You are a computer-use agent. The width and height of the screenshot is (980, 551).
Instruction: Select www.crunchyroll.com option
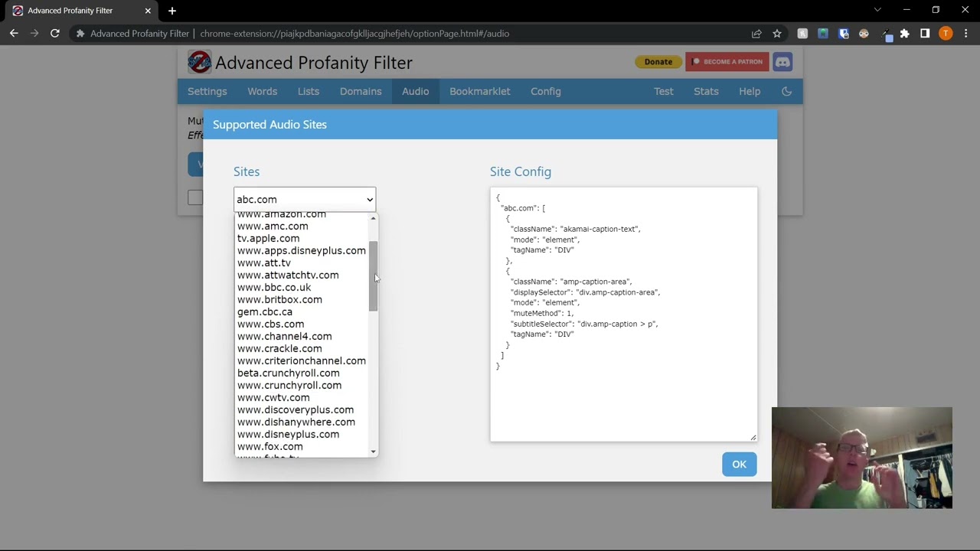302,386
